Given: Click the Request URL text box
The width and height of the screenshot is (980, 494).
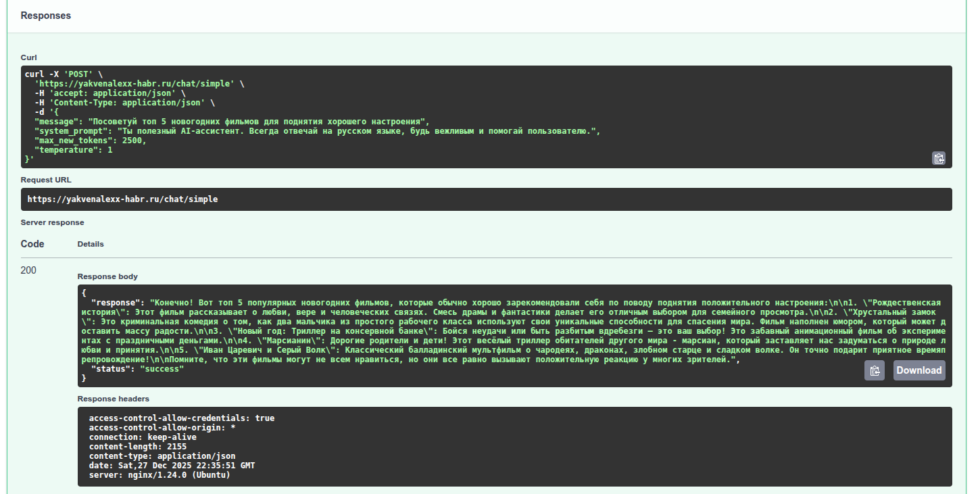Looking at the screenshot, I should click(x=486, y=199).
